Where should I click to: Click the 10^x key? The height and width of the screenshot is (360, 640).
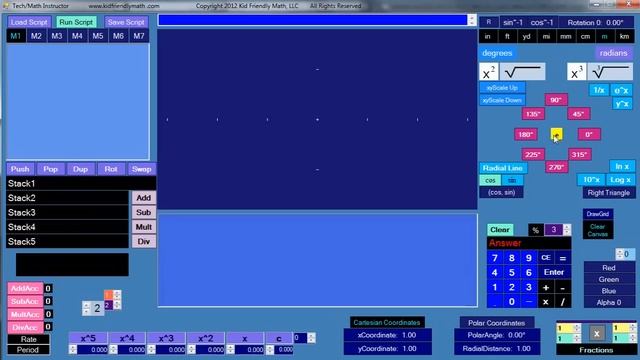[591, 180]
